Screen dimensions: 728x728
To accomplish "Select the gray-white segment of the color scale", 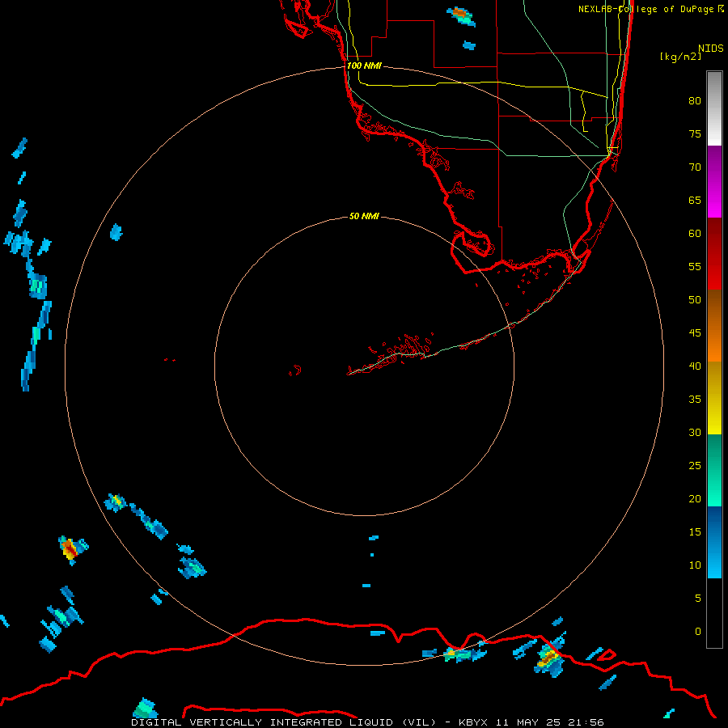I will click(x=714, y=108).
